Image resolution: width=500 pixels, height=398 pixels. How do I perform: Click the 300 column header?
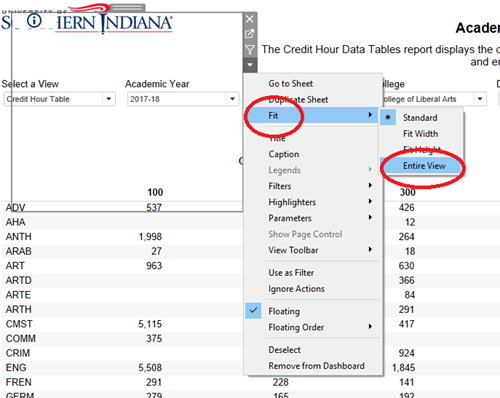coord(407,192)
